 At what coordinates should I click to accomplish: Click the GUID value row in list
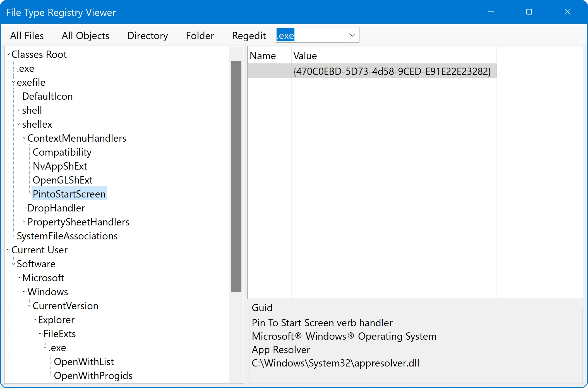point(392,71)
